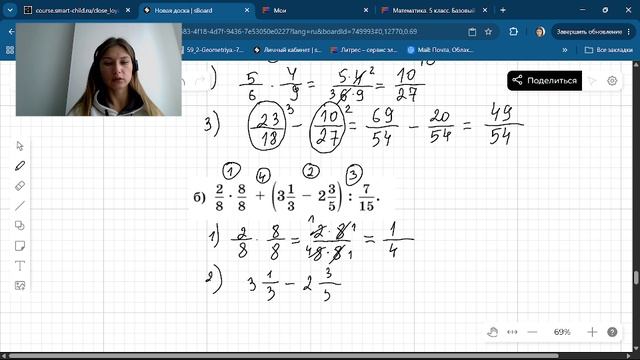640x360 pixels.
Task: Click the browser back arrow
Action: pyautogui.click(x=11, y=31)
